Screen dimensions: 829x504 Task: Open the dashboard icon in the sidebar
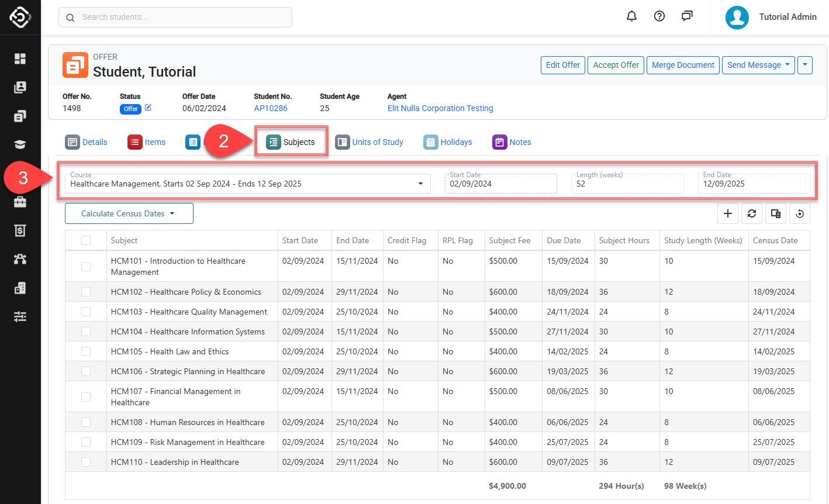click(20, 58)
